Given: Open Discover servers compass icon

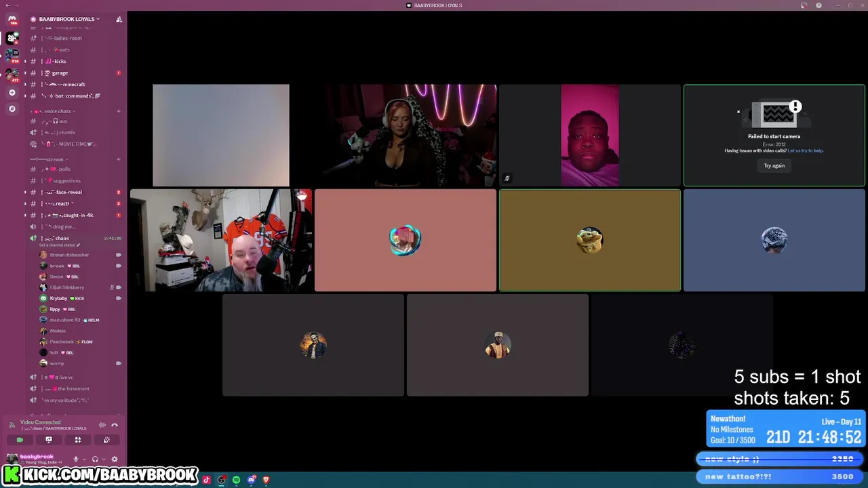Looking at the screenshot, I should (12, 108).
